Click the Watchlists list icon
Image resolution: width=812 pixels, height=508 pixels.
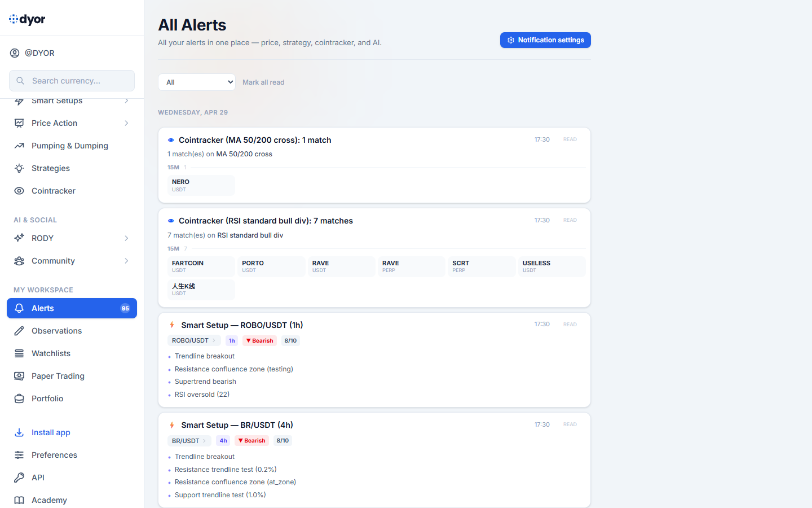tap(19, 353)
